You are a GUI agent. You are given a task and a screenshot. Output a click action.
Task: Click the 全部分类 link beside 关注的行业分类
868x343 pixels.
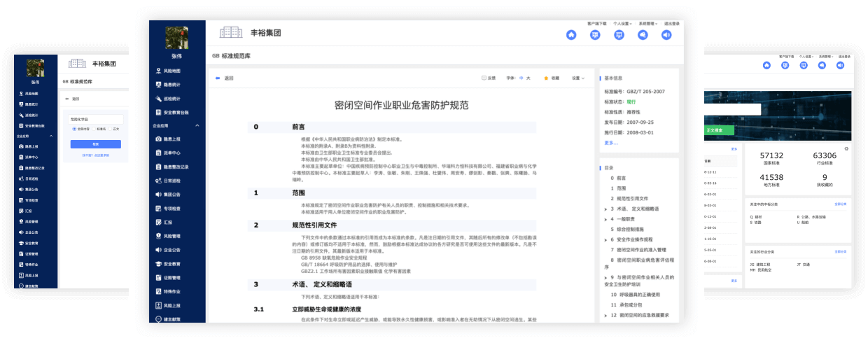click(x=841, y=251)
